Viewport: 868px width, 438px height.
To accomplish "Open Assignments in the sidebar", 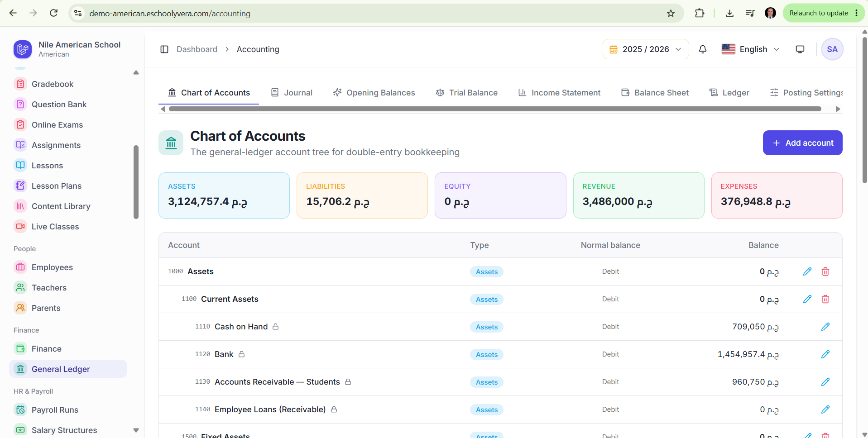I will (x=68, y=145).
